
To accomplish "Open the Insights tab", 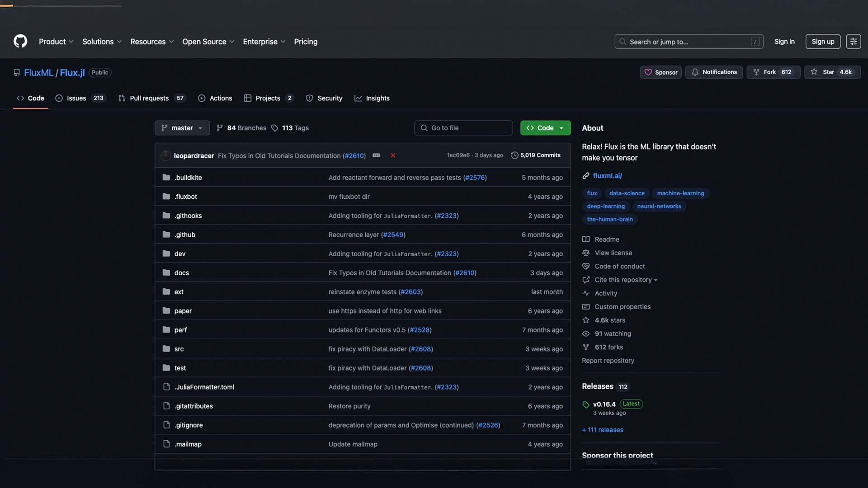I will coord(372,99).
